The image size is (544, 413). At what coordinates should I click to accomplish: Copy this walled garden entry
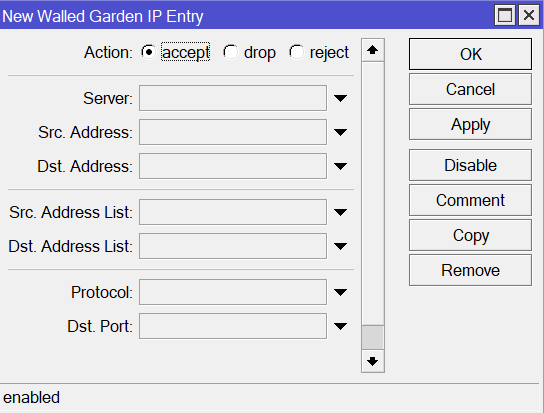470,235
